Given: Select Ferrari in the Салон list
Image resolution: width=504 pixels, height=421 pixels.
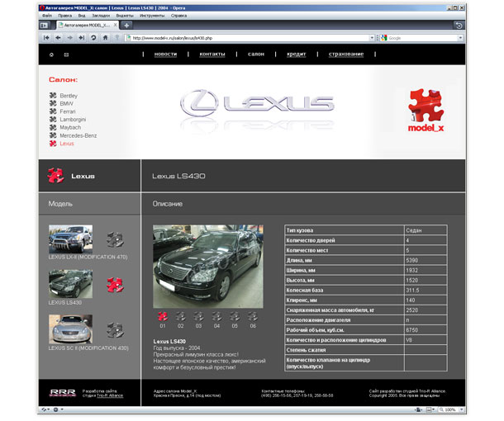Looking at the screenshot, I should pos(68,111).
